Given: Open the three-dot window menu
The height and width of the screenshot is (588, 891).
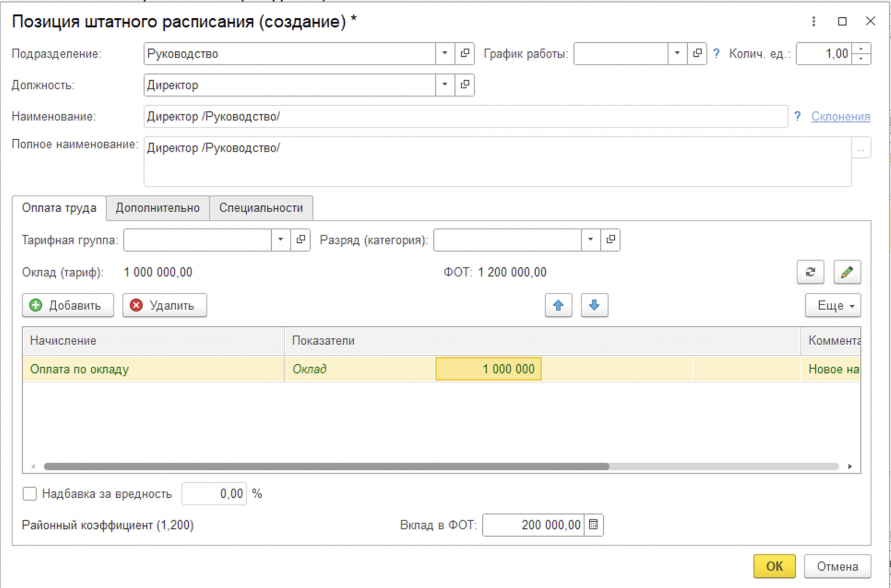Looking at the screenshot, I should [x=814, y=21].
